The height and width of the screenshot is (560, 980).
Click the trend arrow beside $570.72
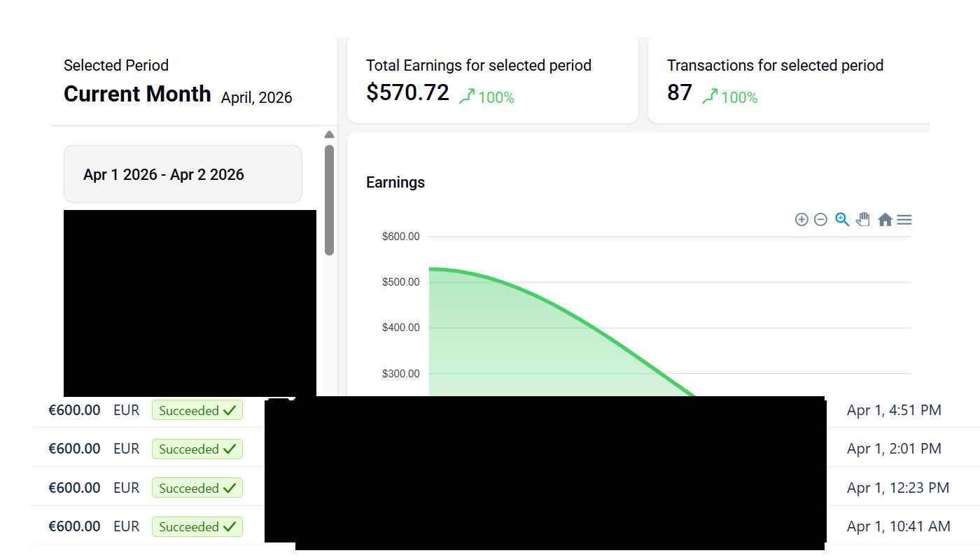467,97
